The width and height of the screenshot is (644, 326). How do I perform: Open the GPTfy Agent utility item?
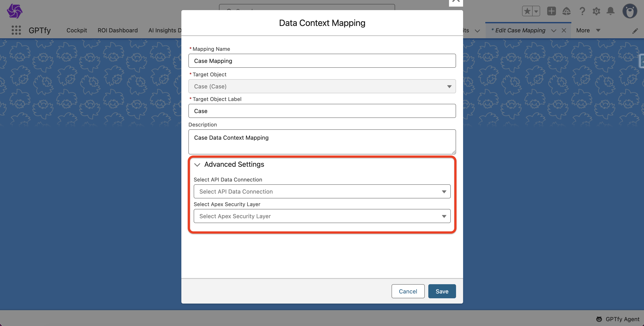coord(618,319)
